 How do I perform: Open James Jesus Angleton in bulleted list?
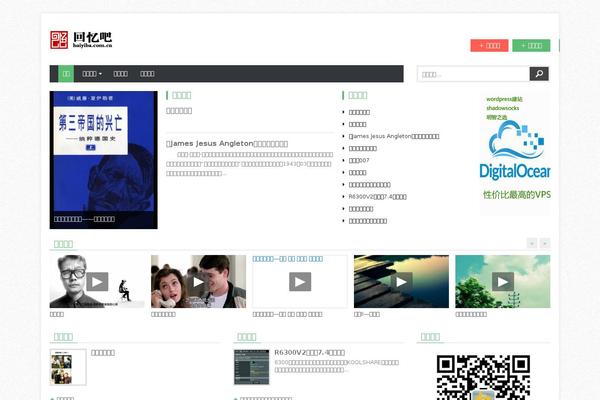394,136
